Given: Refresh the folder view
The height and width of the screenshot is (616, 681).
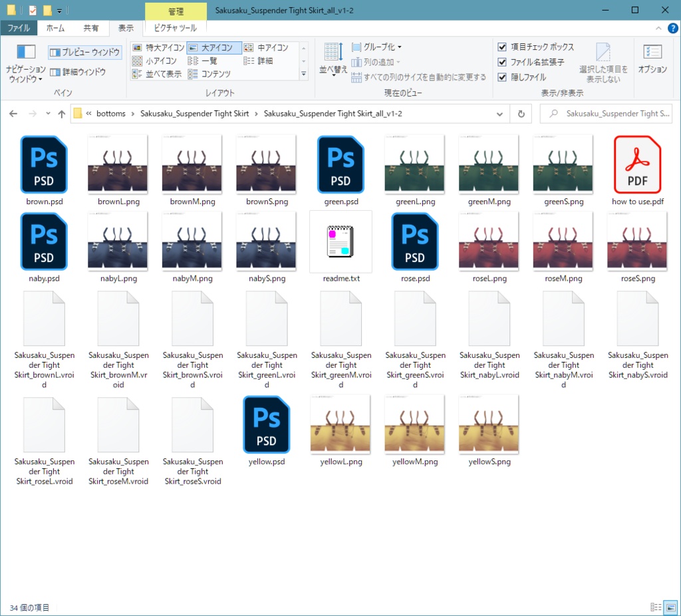Looking at the screenshot, I should click(521, 114).
